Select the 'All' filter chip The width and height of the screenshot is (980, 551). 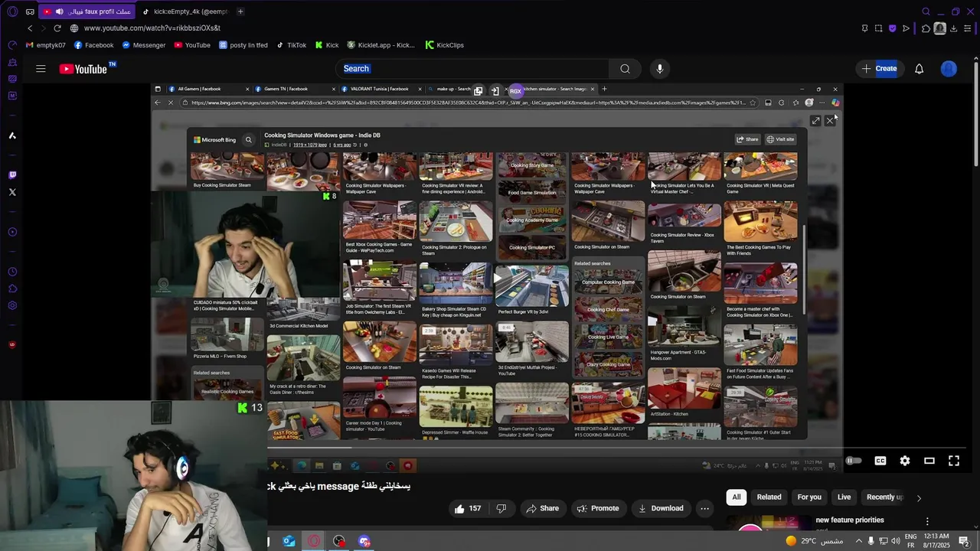[737, 497]
